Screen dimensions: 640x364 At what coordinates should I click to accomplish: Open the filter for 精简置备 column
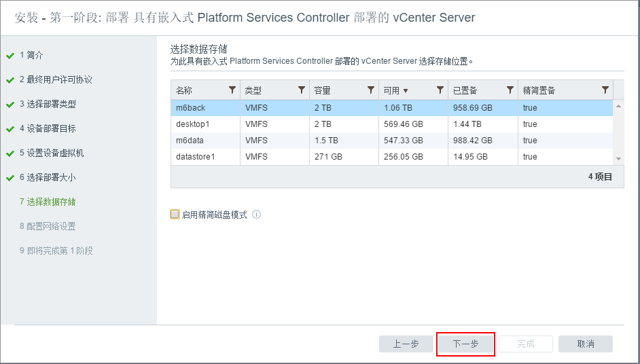pos(605,90)
